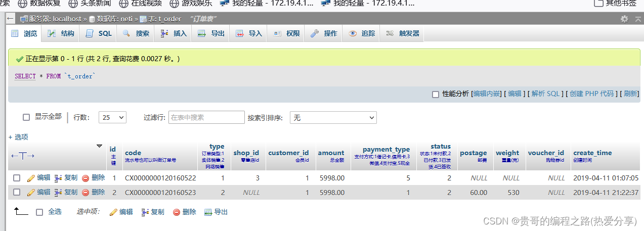The width and height of the screenshot is (644, 231).
Task: Click the postage value 60.00
Action: (x=479, y=193)
